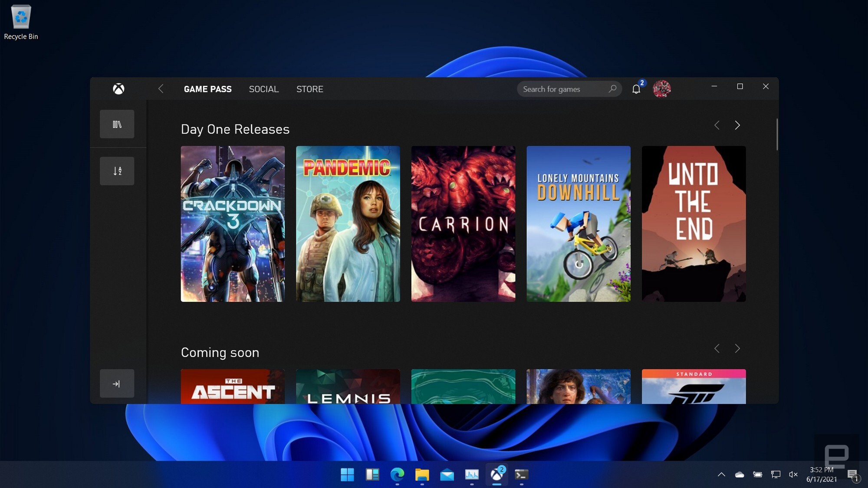Open the Forza Standard edition tile
This screenshot has height=488, width=868.
694,386
